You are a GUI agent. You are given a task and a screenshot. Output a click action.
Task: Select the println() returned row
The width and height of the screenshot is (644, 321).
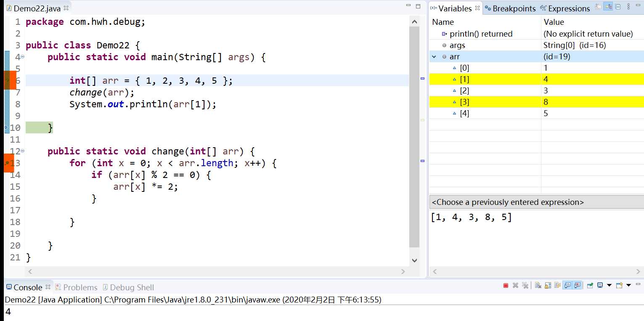(536, 34)
